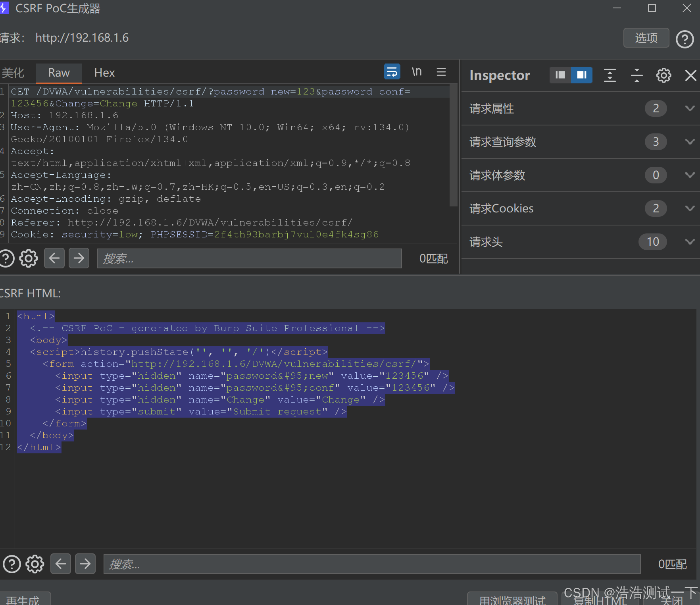This screenshot has width=700, height=605.
Task: Go to previous match in CSRF HTML
Action: 61,564
